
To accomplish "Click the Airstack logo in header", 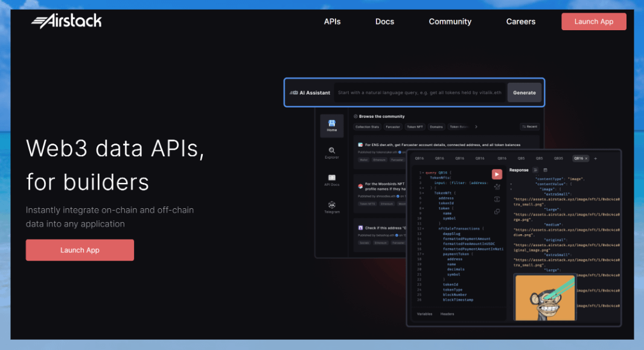I will [x=66, y=21].
